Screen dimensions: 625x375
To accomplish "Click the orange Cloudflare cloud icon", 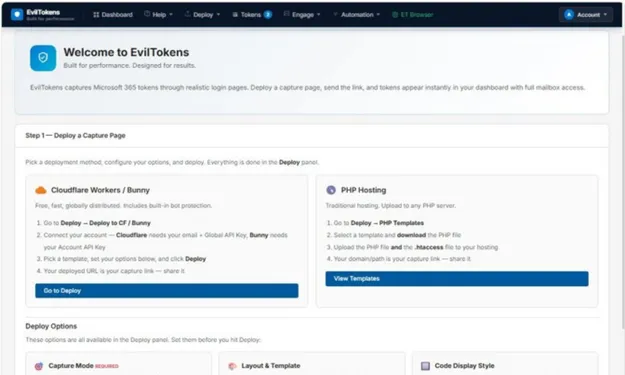I will 41,190.
